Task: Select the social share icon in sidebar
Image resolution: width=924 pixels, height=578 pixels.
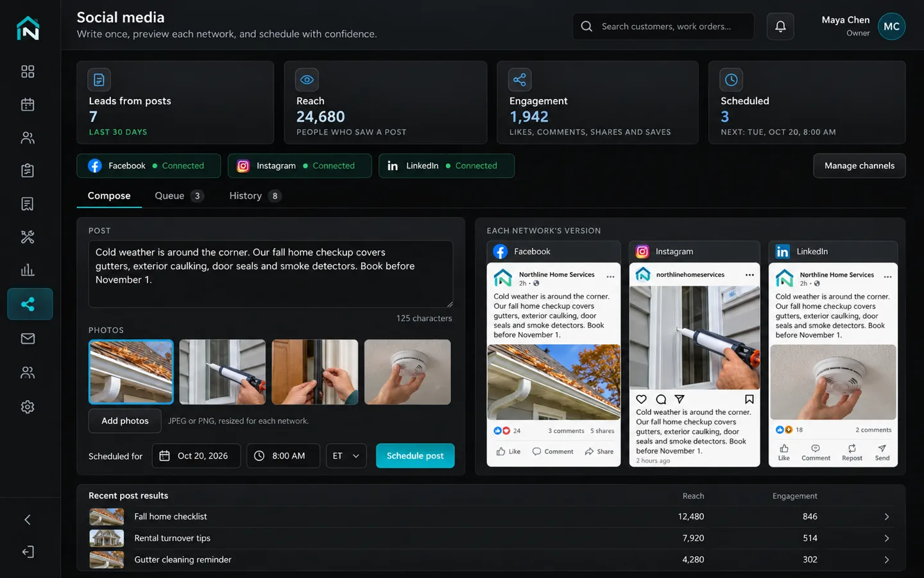Action: tap(30, 304)
